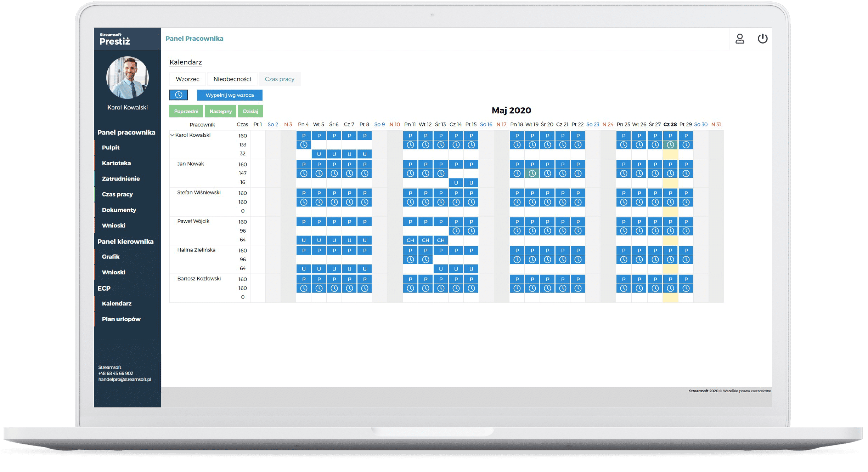Click the Następny navigation button
Viewport: 868px width, 472px height.
point(220,112)
